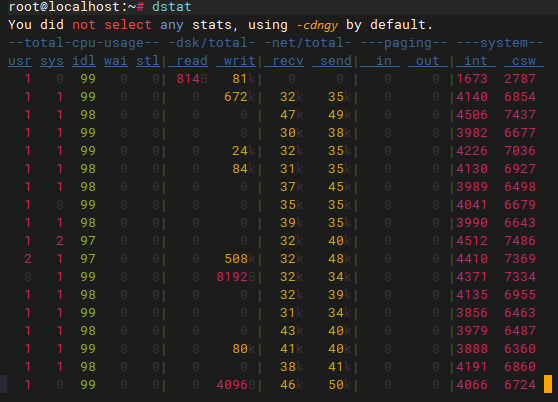Click the 6498 context switch value
558x402 pixels.
(520, 187)
